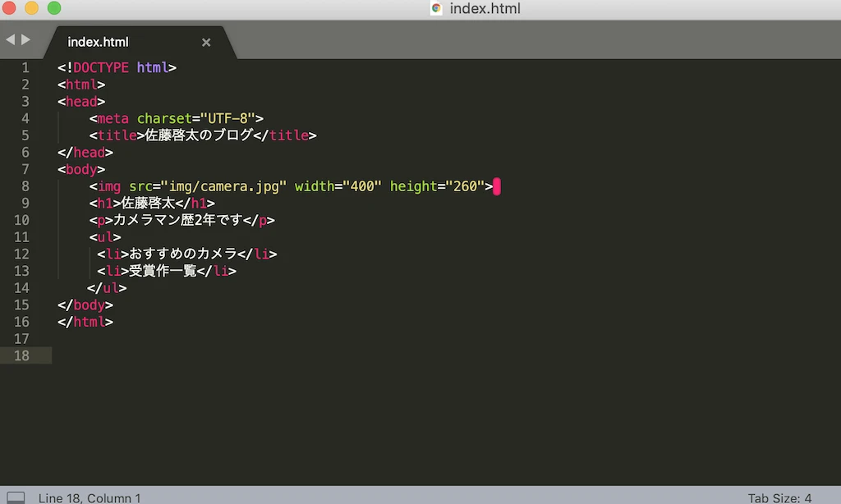Click the paragraph text カメラマン歴2年です

pyautogui.click(x=177, y=220)
